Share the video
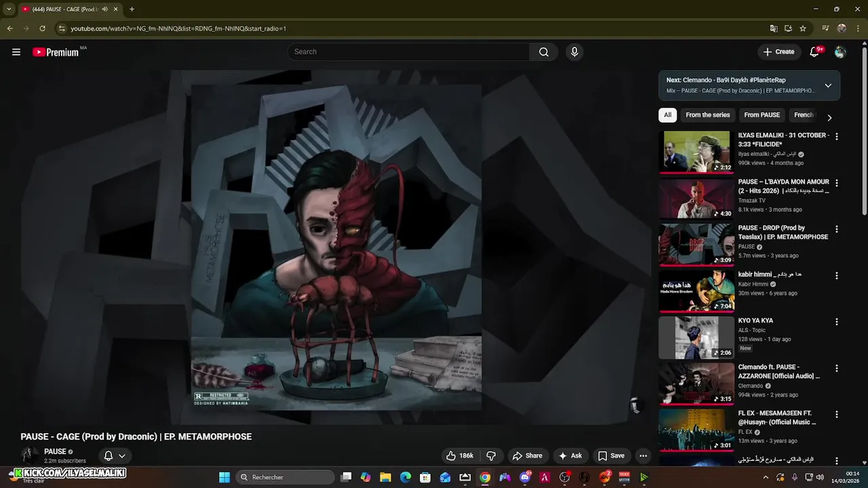The height and width of the screenshot is (488, 868). pos(527,456)
